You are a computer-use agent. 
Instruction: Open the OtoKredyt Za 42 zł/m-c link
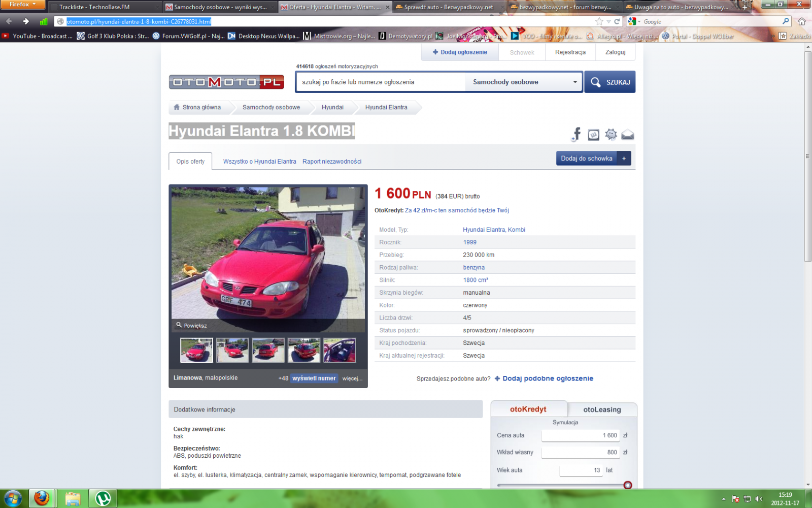pyautogui.click(x=457, y=210)
